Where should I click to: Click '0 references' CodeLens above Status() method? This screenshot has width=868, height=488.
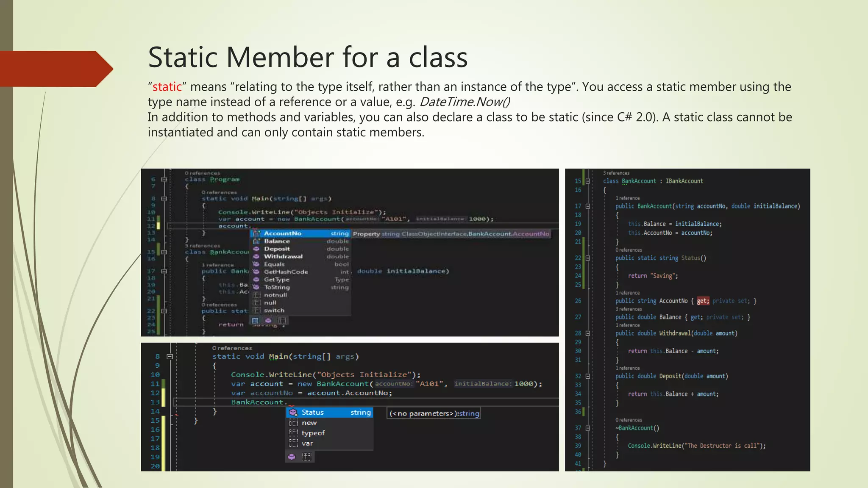[x=629, y=250]
